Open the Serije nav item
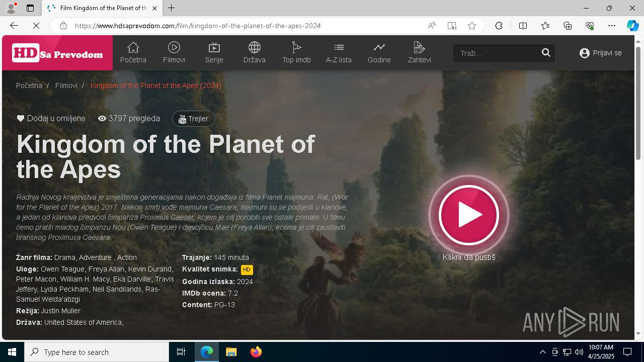The image size is (644, 362). (214, 53)
